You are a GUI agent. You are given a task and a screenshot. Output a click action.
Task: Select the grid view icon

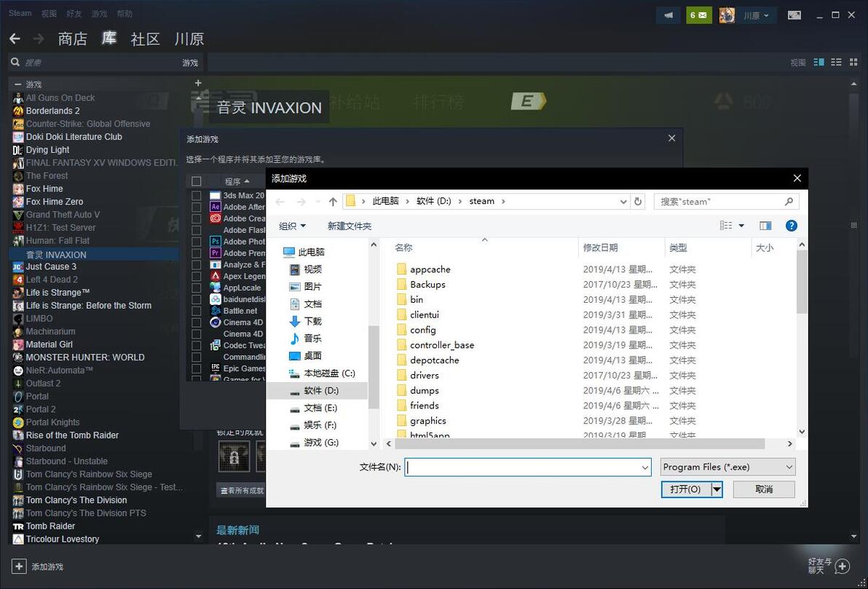[x=853, y=62]
